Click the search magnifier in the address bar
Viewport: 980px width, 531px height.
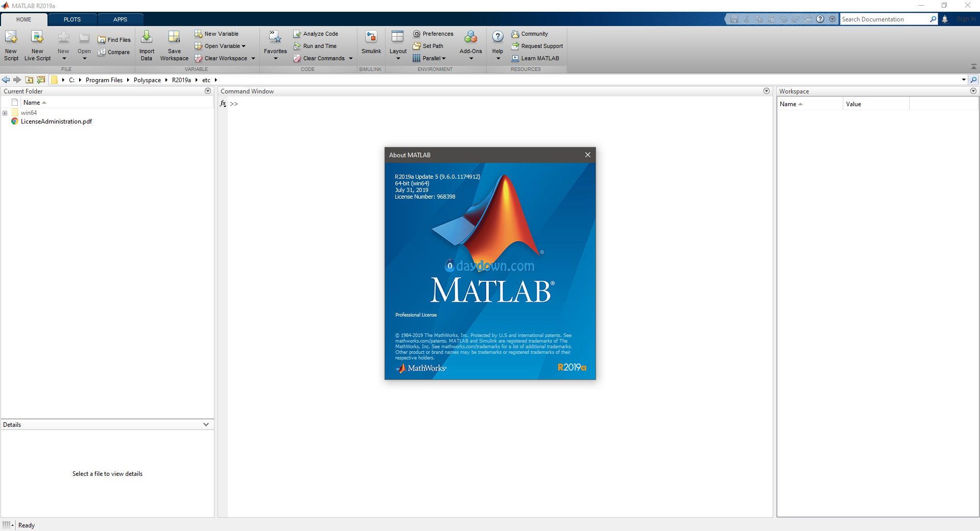pyautogui.click(x=974, y=80)
